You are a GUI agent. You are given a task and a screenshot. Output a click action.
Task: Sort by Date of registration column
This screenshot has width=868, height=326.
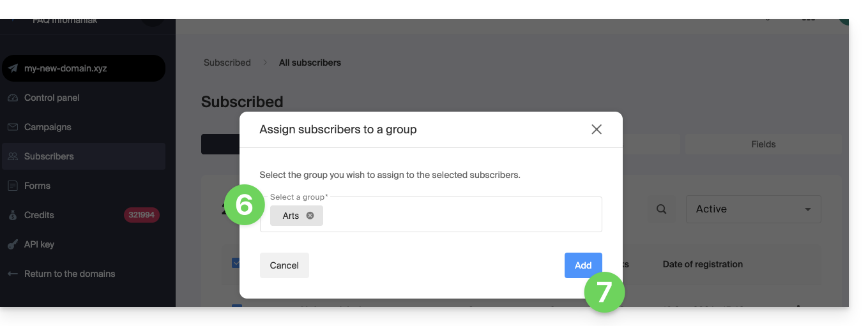(703, 264)
